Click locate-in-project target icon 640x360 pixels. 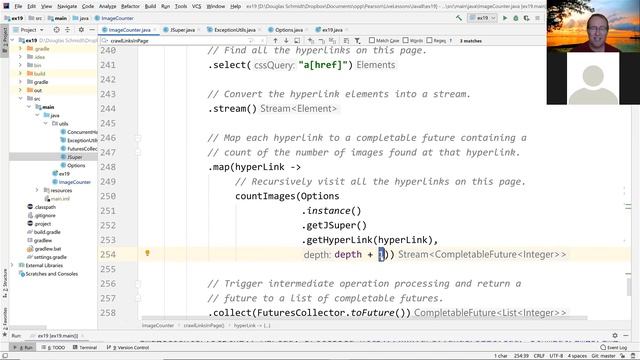(x=56, y=30)
